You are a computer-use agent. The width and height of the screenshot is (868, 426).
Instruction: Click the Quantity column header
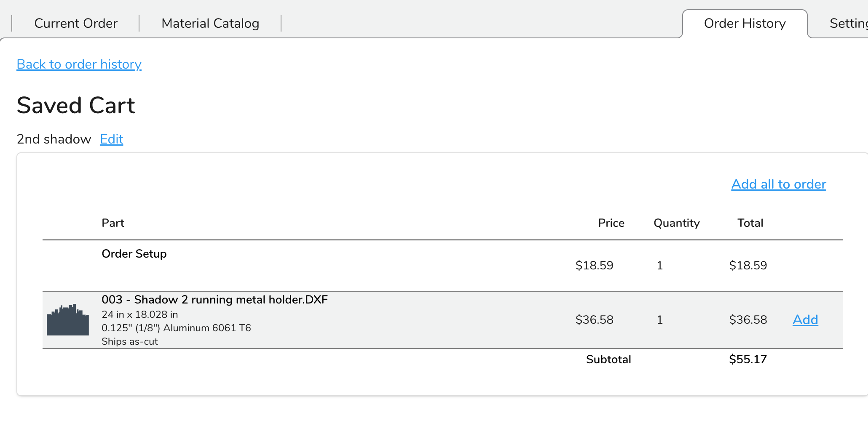(x=676, y=223)
